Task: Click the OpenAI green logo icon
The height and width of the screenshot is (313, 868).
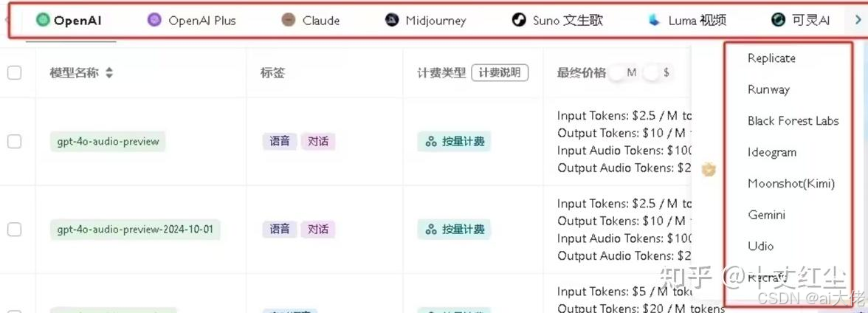Action: coord(43,21)
